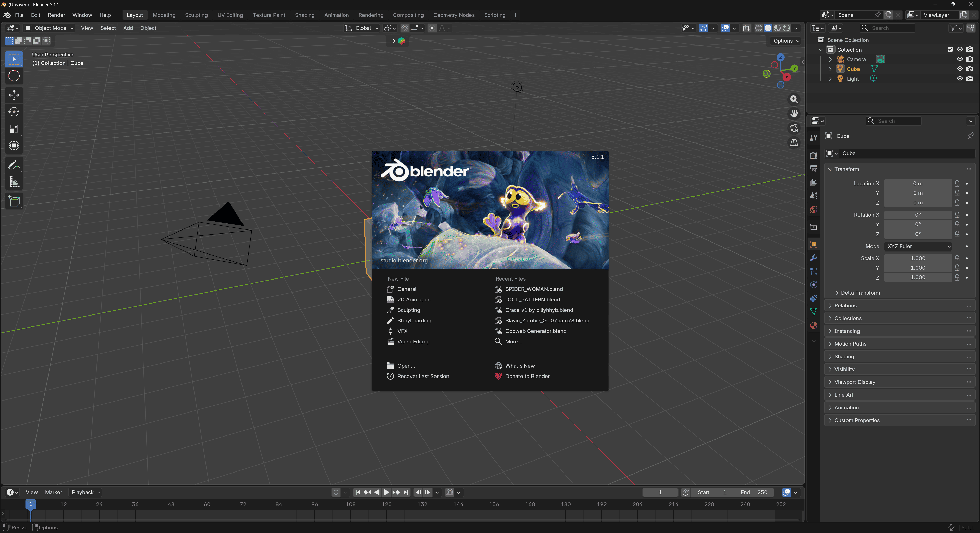Image resolution: width=980 pixels, height=533 pixels.
Task: Open the Render properties tab
Action: pyautogui.click(x=814, y=155)
